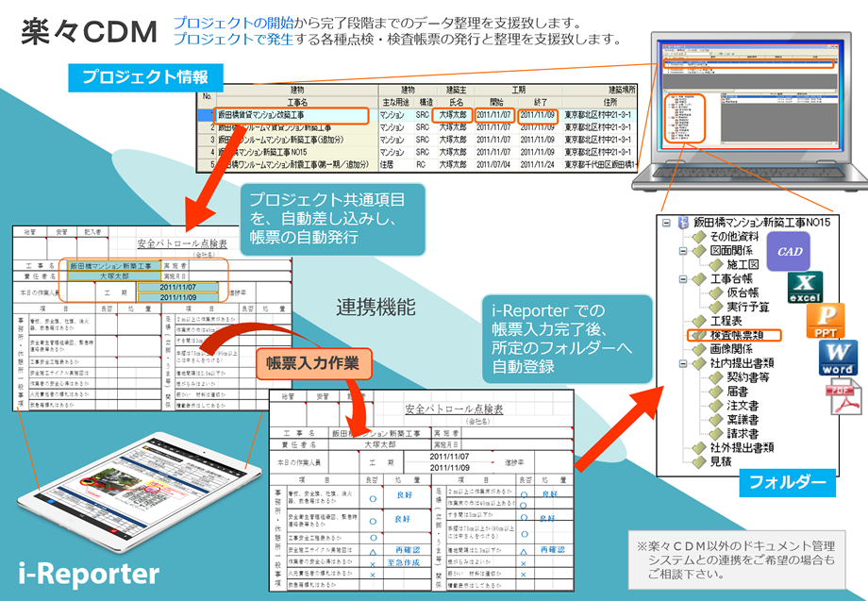Viewport: 868px width, 601px height.
Task: Open the laptop screen thumbnail
Action: 753,97
